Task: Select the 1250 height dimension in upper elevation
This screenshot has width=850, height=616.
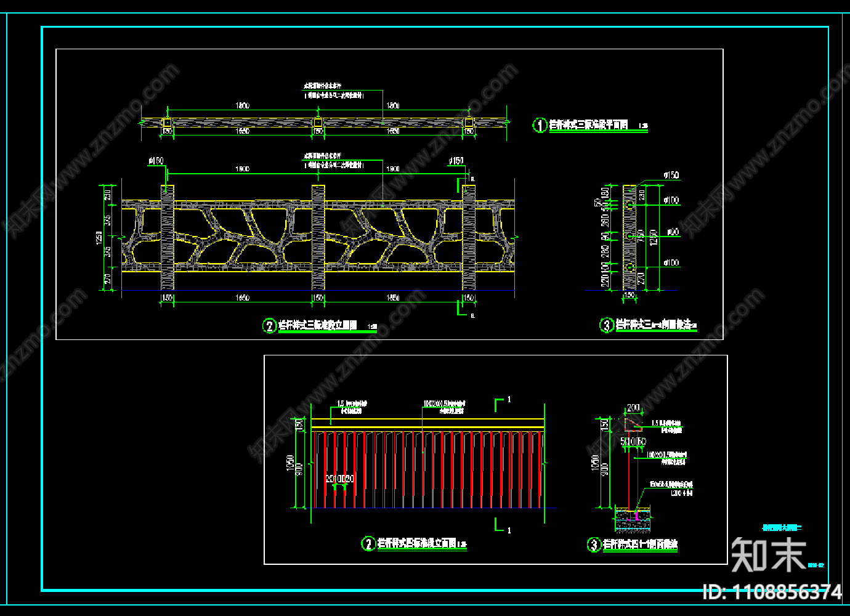Action: [99, 238]
